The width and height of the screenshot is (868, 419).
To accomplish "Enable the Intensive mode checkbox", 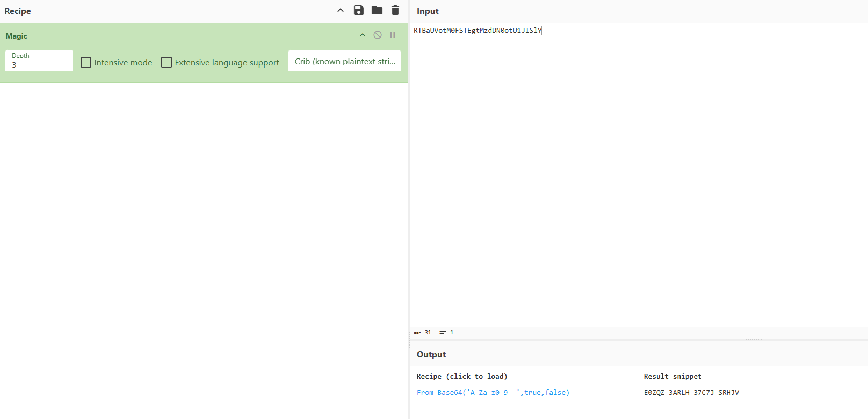I will 86,62.
